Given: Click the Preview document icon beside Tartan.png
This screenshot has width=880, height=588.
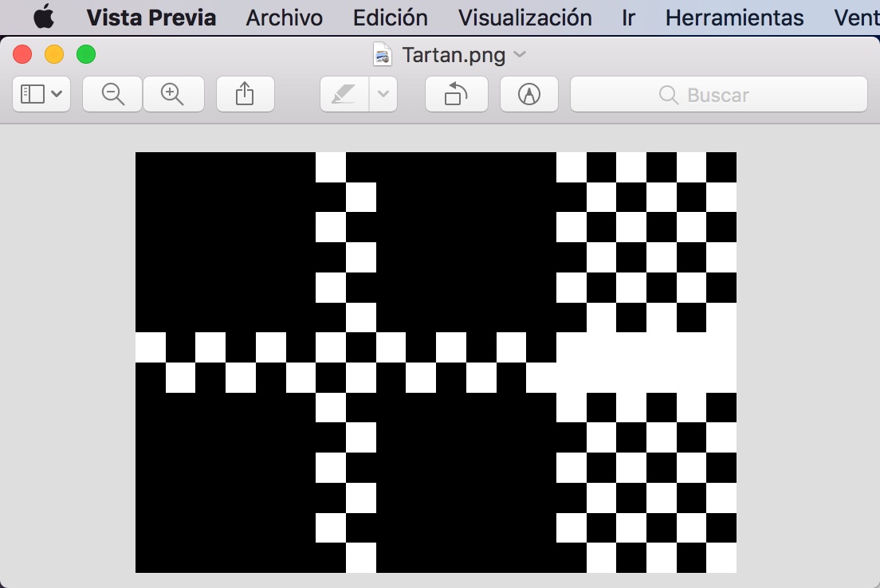Looking at the screenshot, I should pyautogui.click(x=382, y=55).
